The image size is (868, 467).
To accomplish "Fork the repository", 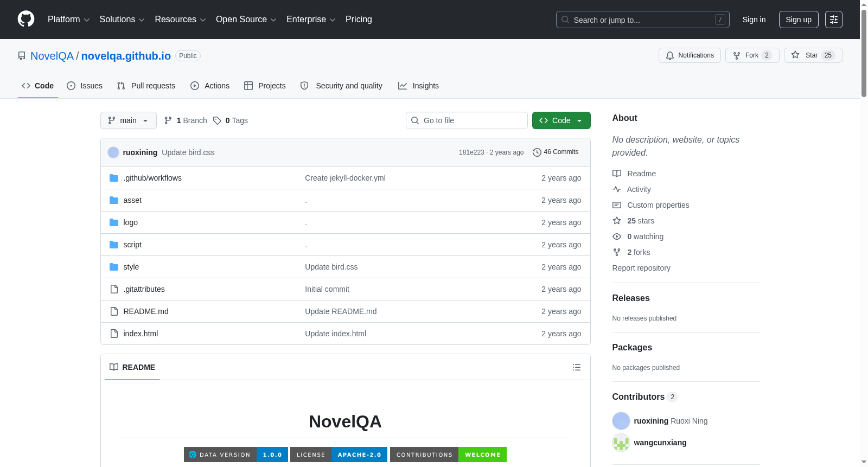I will [x=752, y=55].
